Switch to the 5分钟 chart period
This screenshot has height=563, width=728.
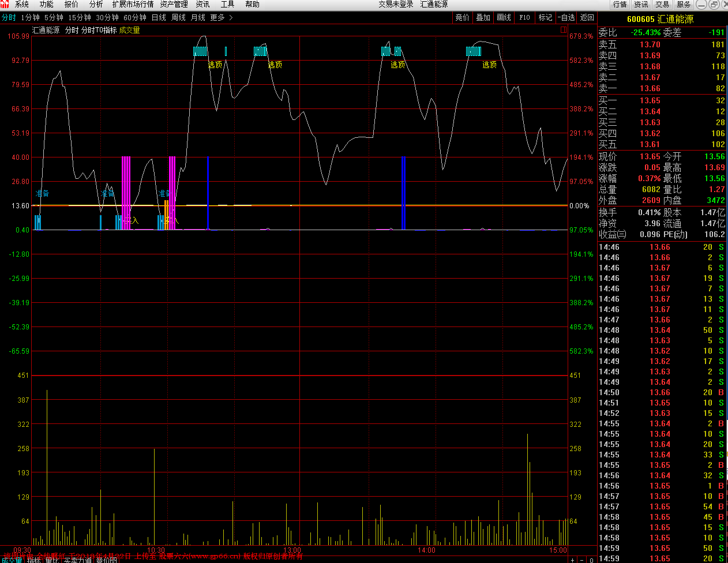click(x=54, y=17)
